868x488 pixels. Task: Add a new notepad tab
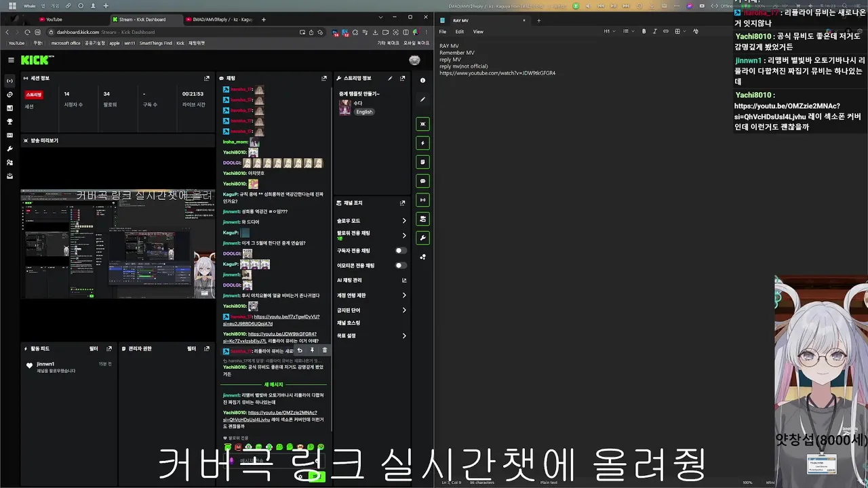tap(539, 20)
